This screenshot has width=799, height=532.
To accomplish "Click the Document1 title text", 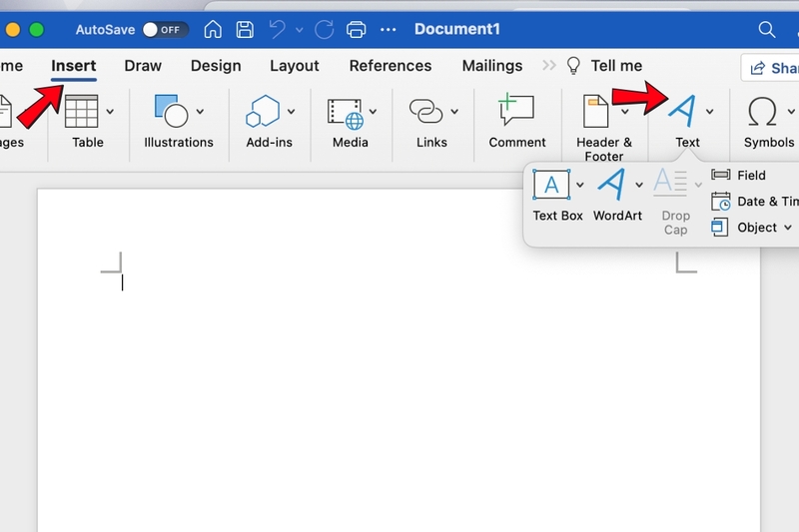I will [x=457, y=29].
